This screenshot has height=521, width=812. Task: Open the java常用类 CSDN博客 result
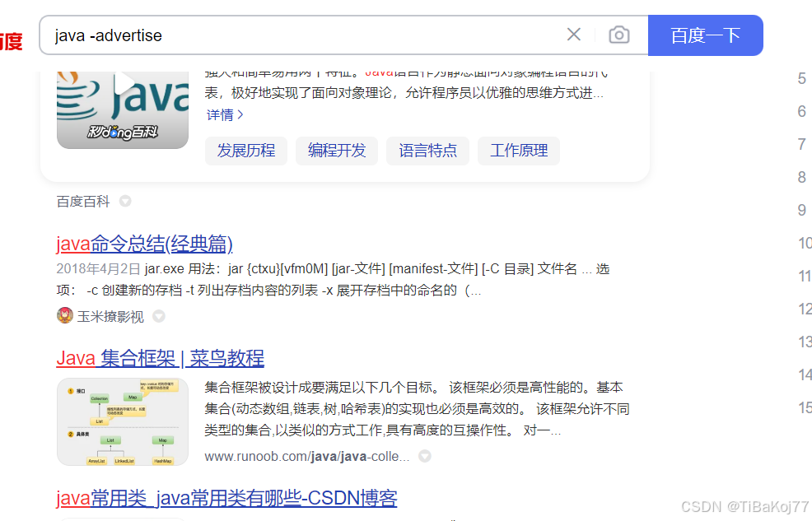point(226,498)
